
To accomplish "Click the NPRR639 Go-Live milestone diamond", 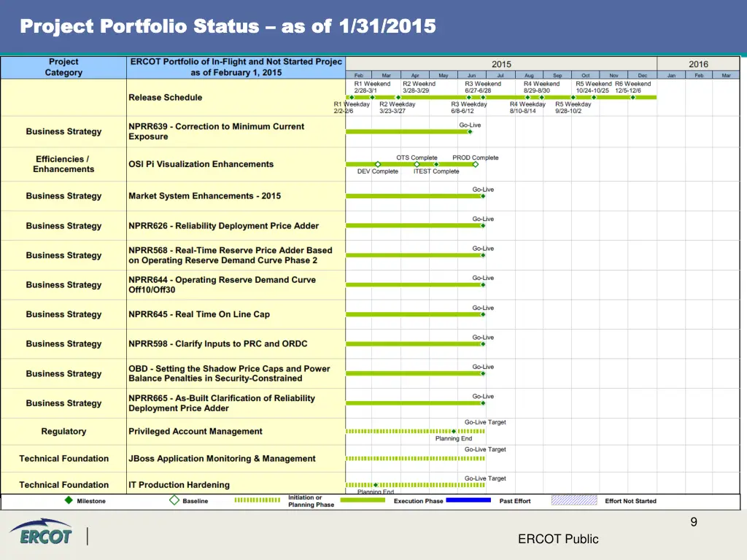I will pos(470,131).
